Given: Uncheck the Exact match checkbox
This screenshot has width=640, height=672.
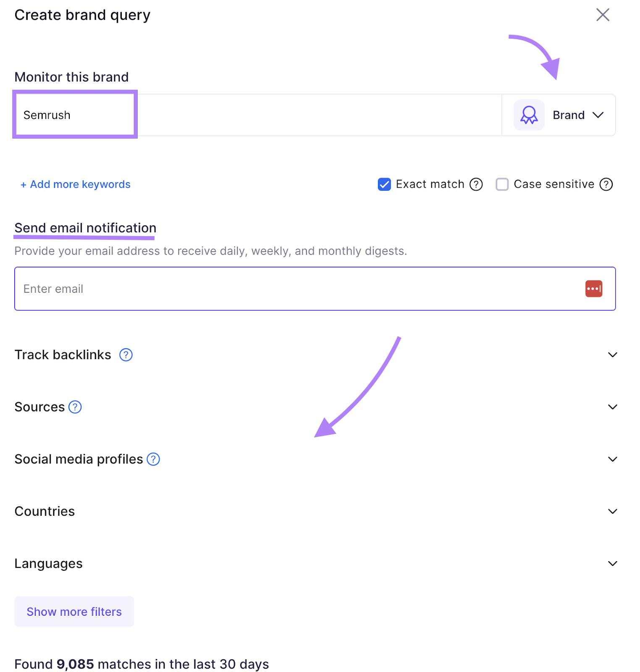Looking at the screenshot, I should (384, 184).
